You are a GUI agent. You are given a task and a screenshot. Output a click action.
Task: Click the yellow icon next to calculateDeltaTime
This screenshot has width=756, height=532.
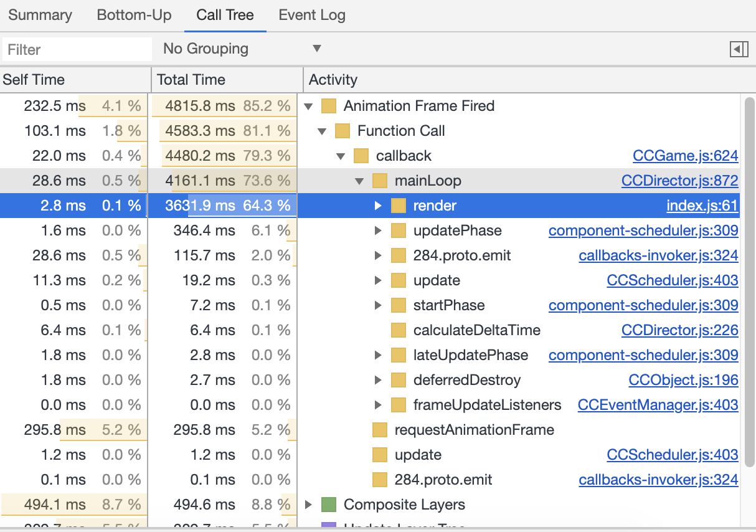399,330
